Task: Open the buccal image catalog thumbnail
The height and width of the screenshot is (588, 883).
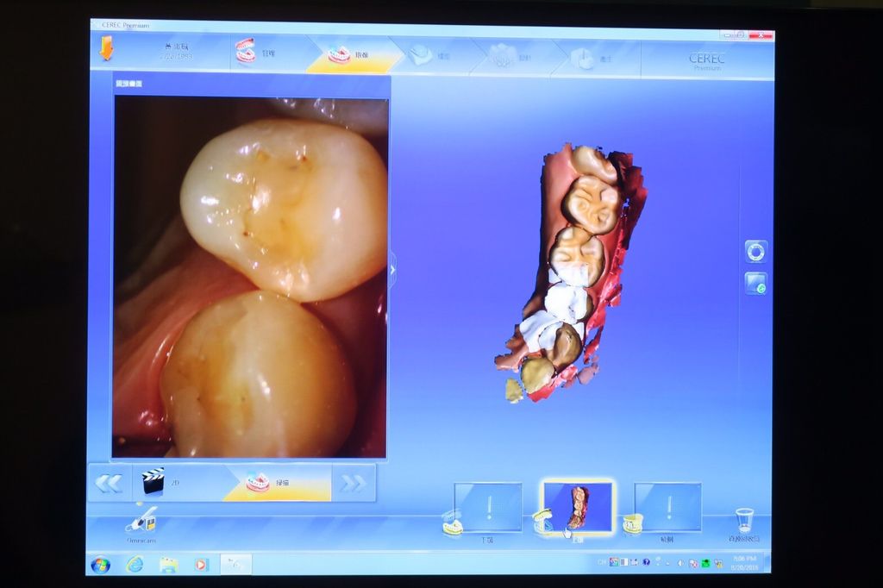Action: pyautogui.click(x=668, y=507)
